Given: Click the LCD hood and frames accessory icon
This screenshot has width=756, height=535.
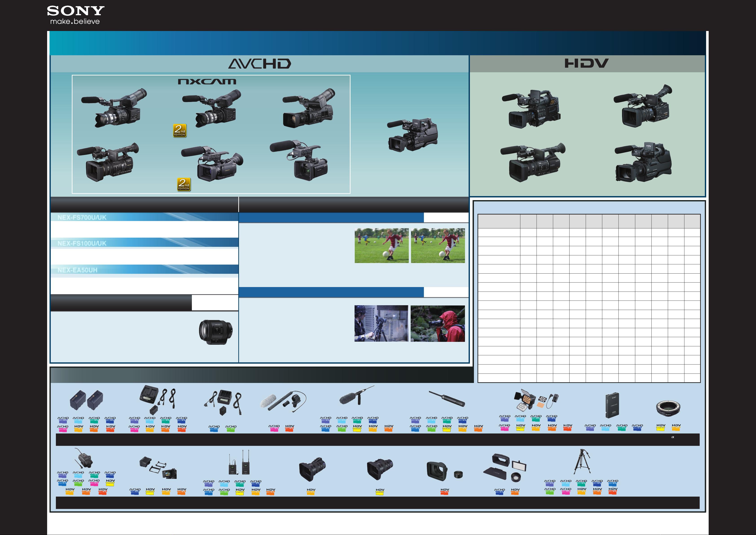Looking at the screenshot, I should [x=158, y=468].
